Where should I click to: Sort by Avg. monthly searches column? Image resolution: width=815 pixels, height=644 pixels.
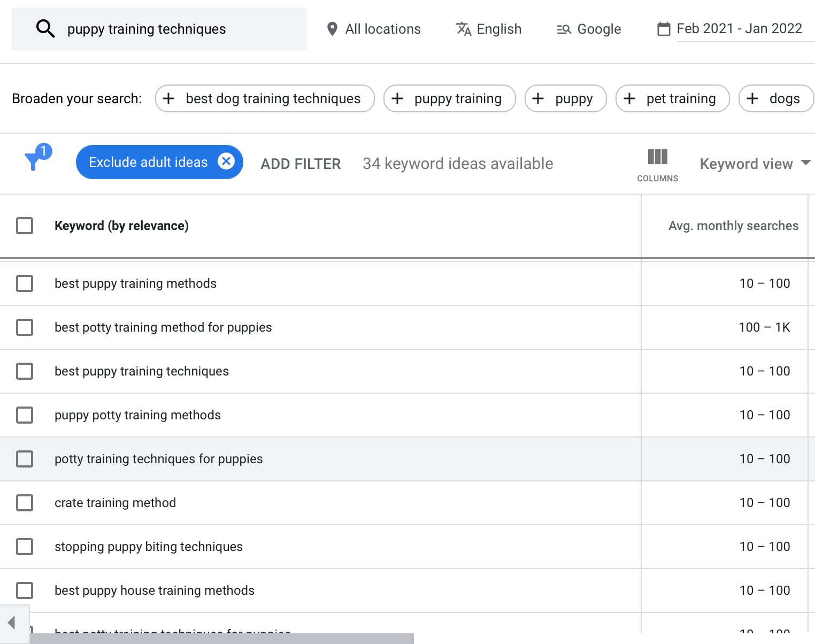(733, 226)
